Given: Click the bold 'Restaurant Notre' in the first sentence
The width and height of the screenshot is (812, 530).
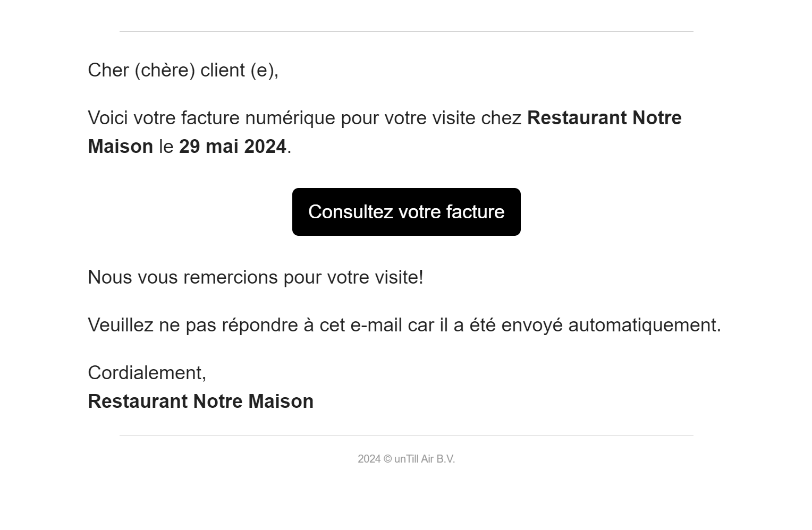Looking at the screenshot, I should click(x=604, y=118).
